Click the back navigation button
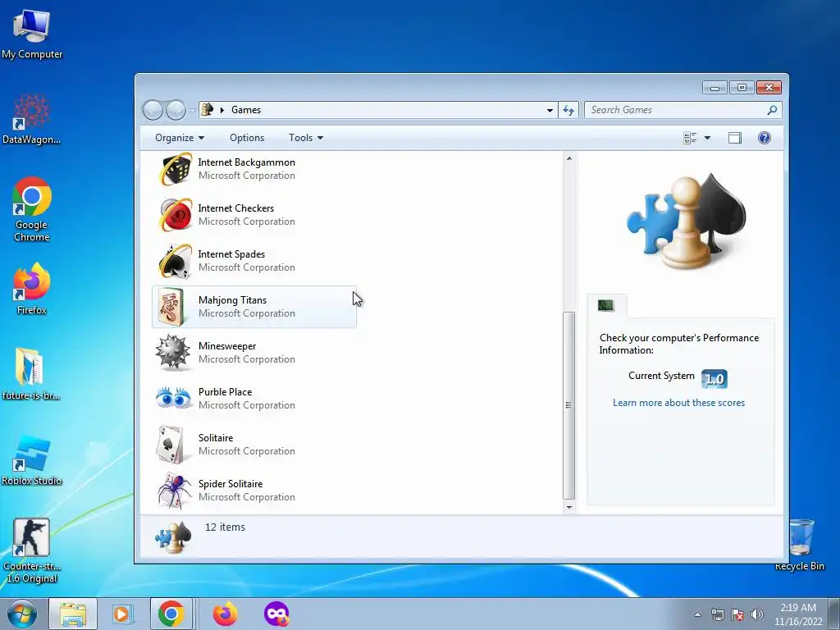 coord(153,110)
